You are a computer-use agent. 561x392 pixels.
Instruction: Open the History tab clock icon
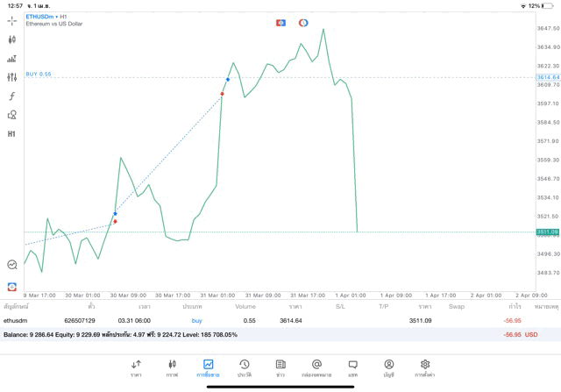(x=245, y=367)
